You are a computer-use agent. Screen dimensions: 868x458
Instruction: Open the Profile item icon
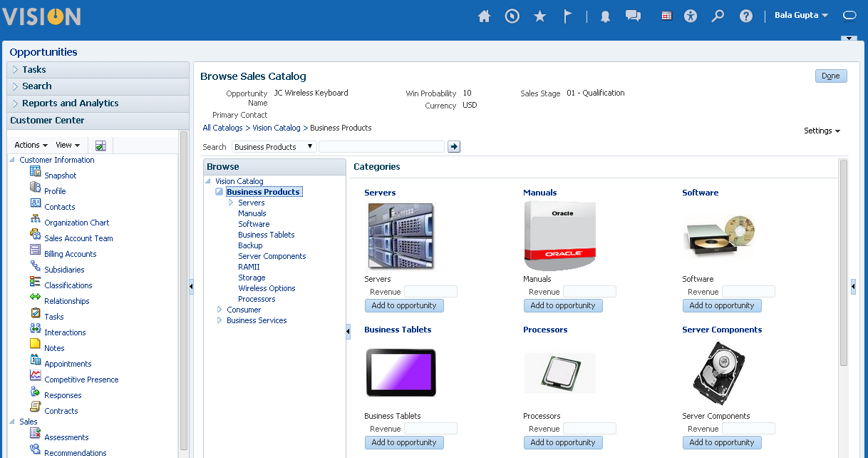pos(36,187)
